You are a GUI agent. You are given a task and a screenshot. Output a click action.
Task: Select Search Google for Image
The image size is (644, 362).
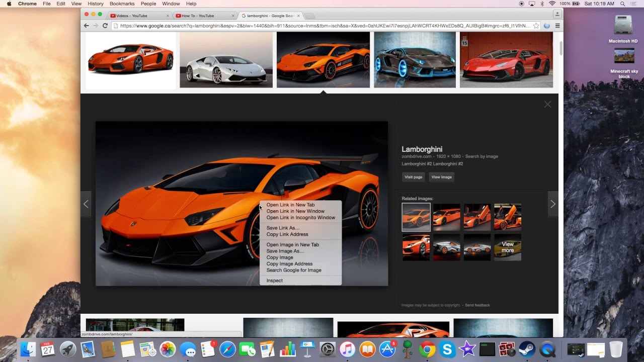point(300,270)
